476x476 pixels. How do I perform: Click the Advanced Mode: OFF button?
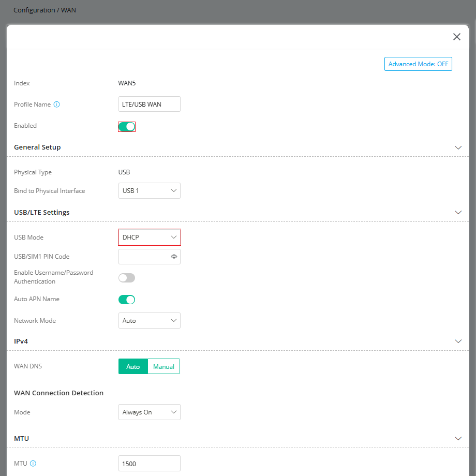pos(418,64)
